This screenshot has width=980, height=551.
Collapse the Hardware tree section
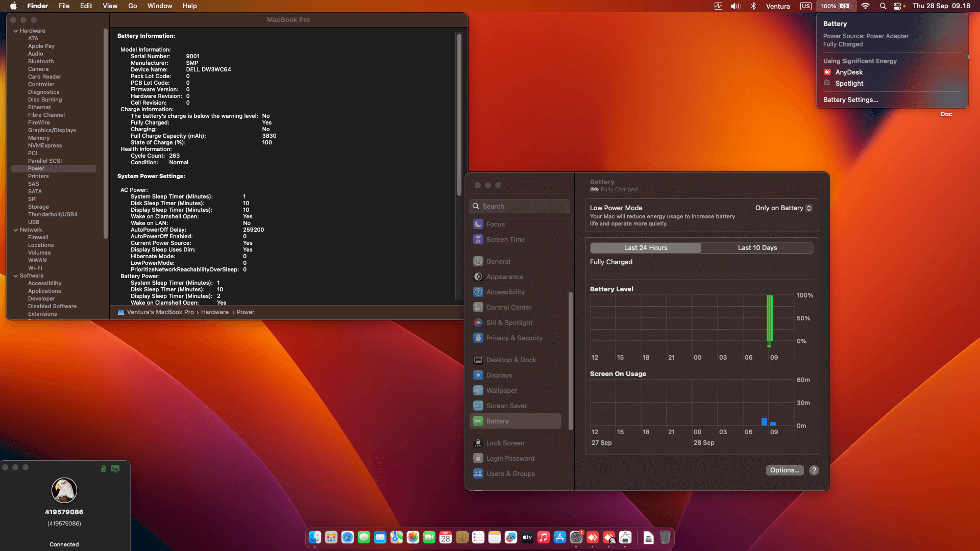click(16, 31)
